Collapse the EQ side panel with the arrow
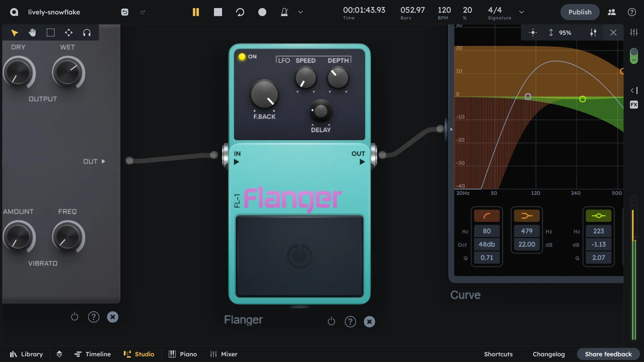Screen dimensions: 644x362 coord(633,90)
